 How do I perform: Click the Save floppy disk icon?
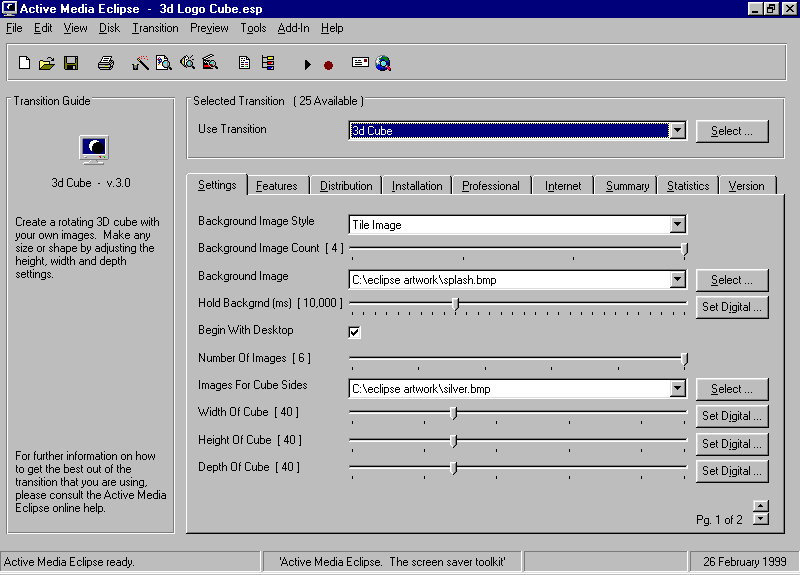coord(71,63)
